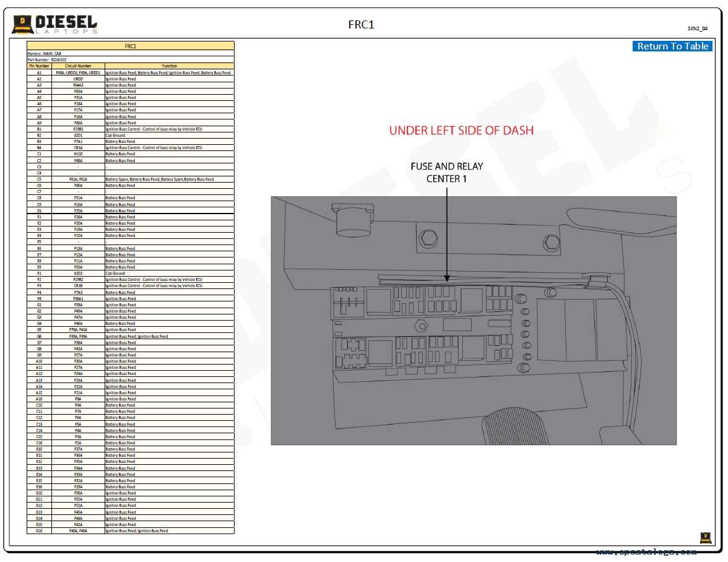The height and width of the screenshot is (562, 728).
Task: Select circuit cell F46A
Action: (78, 324)
